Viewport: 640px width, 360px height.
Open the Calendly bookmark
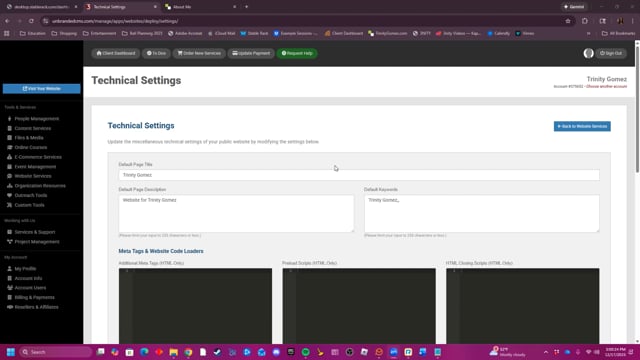(498, 33)
